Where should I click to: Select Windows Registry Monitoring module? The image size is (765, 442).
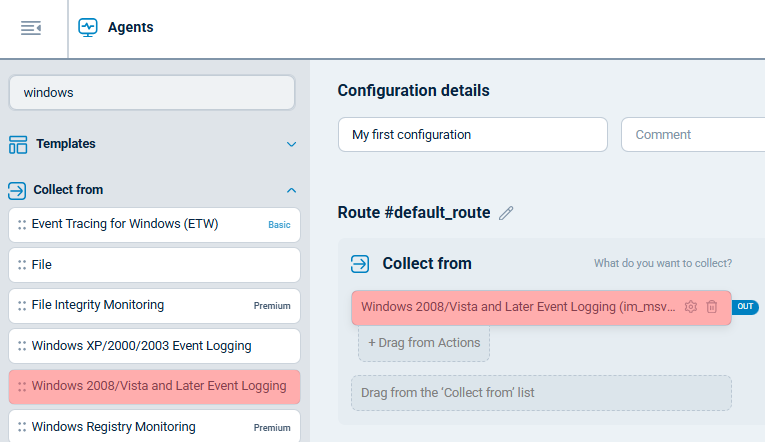113,427
